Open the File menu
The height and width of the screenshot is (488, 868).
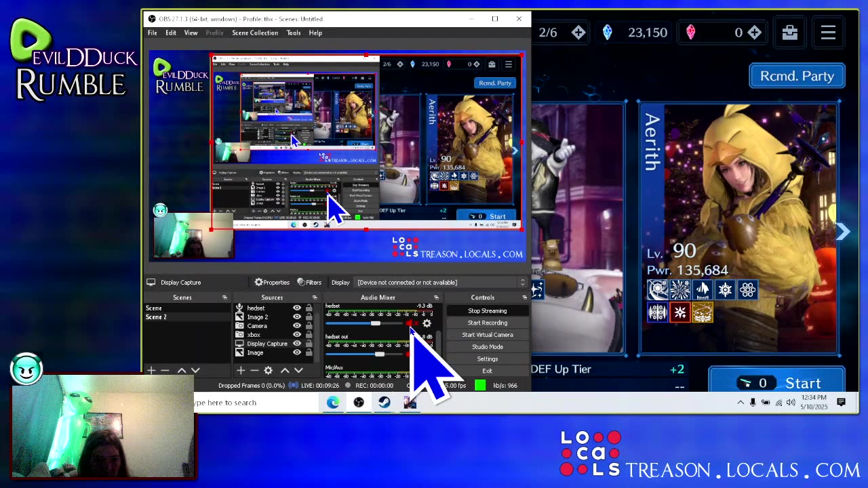point(153,33)
